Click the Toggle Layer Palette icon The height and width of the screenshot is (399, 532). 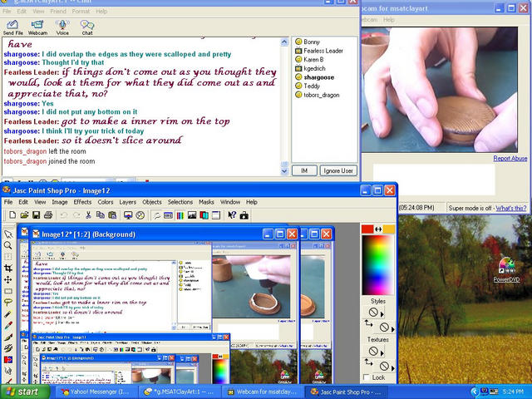point(204,215)
